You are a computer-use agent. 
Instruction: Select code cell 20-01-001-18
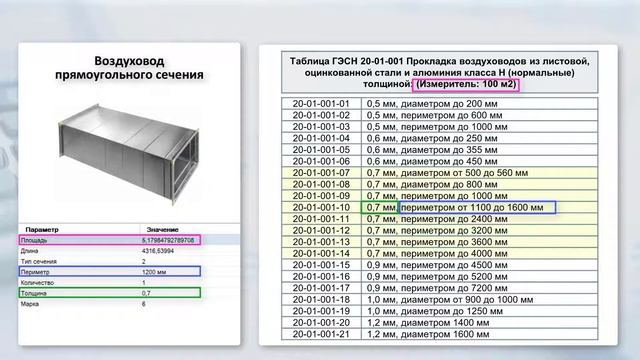pos(321,300)
